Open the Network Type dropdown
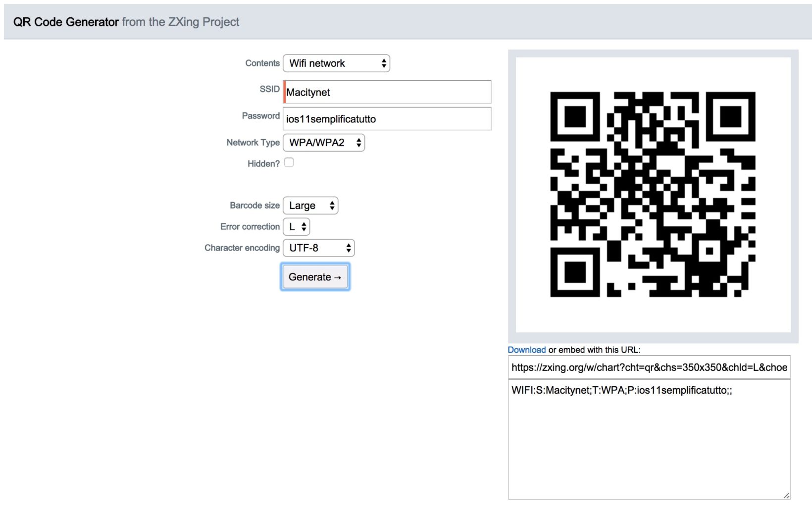 [324, 143]
